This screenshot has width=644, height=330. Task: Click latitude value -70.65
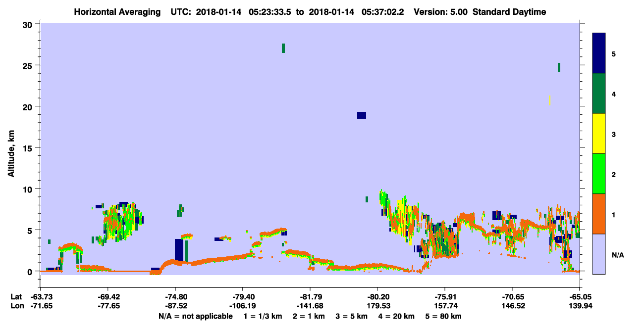point(512,297)
